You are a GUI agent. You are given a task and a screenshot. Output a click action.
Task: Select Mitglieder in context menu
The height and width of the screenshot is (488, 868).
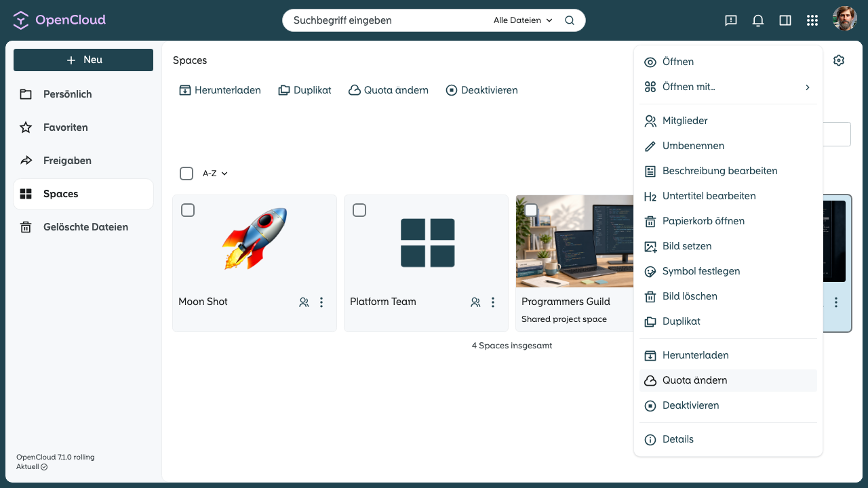point(728,121)
